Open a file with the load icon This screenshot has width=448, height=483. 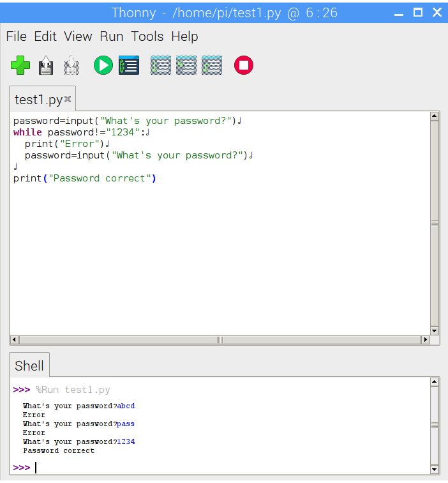click(x=46, y=65)
